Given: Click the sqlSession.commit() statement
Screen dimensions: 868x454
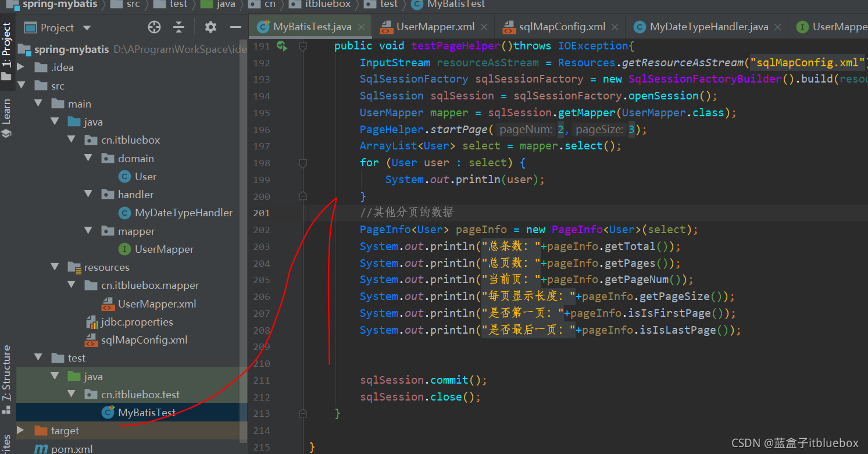Looking at the screenshot, I should (423, 380).
